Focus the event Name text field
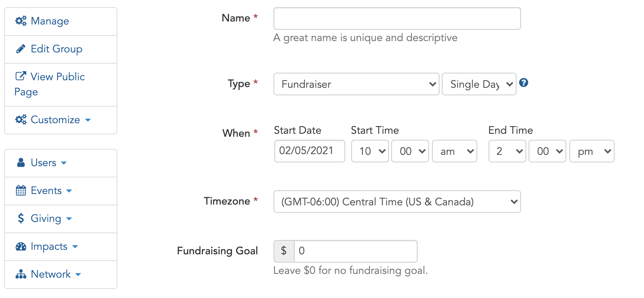 397,18
